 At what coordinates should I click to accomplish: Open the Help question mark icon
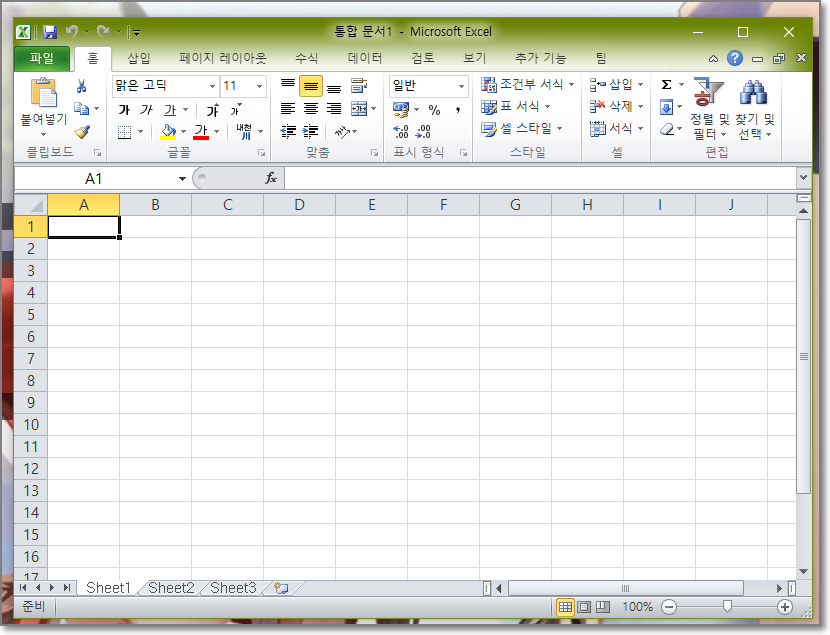click(735, 59)
